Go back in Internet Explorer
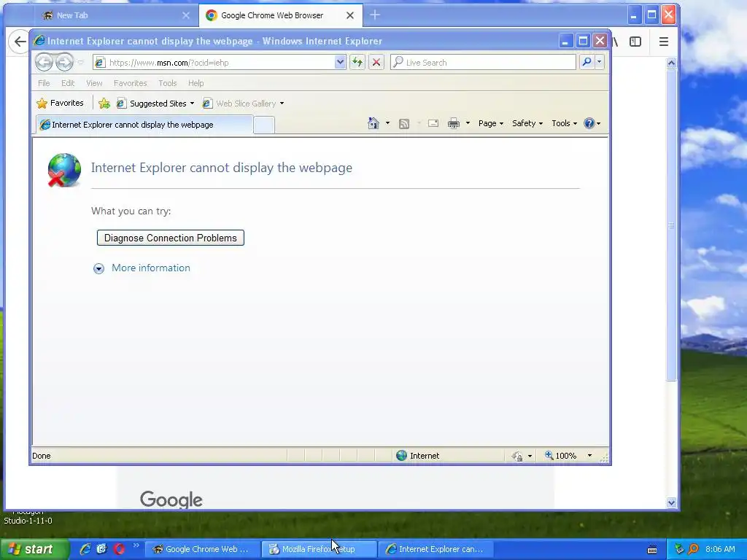The width and height of the screenshot is (747, 560). coord(44,63)
